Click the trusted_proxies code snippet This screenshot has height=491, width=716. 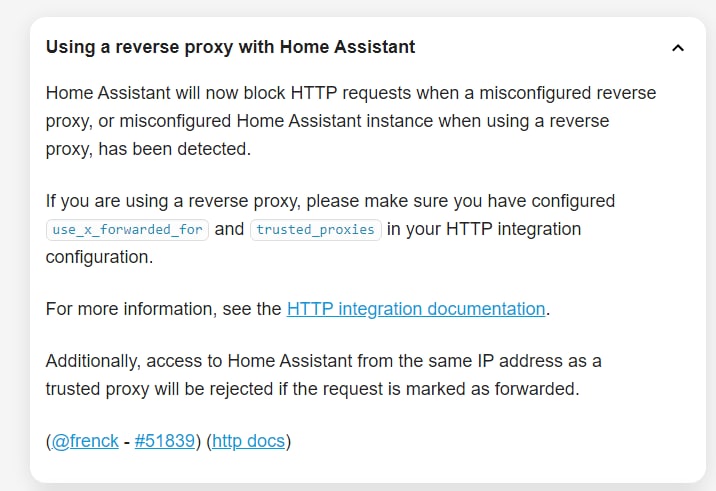(x=316, y=229)
